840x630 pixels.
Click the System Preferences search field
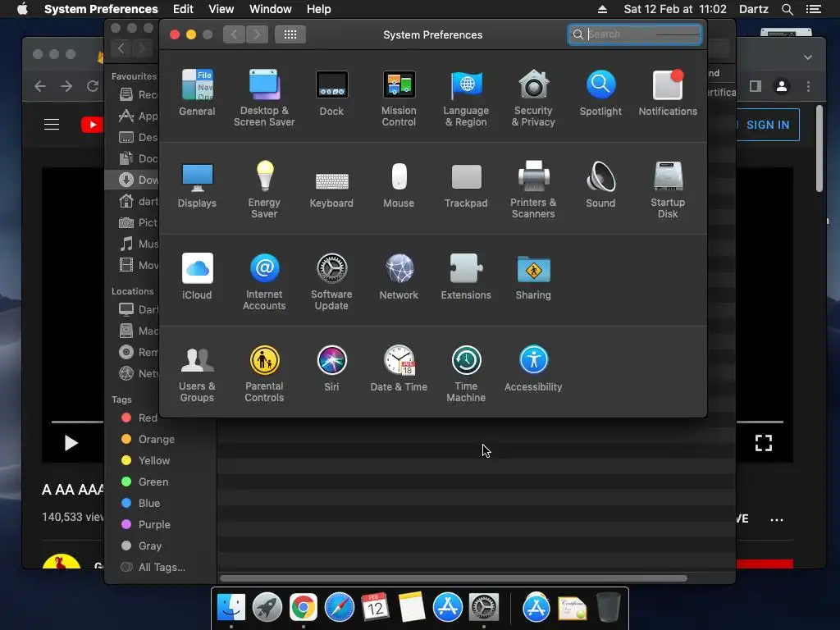[635, 34]
